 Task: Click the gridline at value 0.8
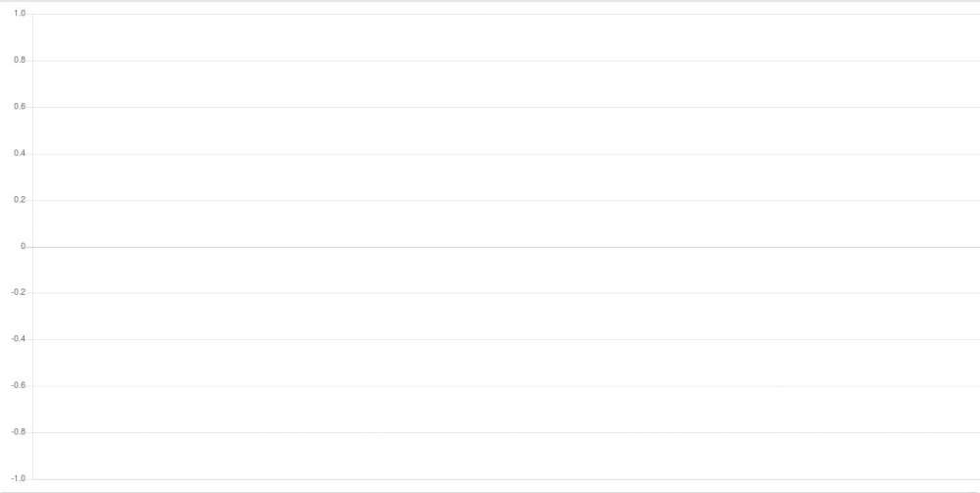tap(507, 61)
